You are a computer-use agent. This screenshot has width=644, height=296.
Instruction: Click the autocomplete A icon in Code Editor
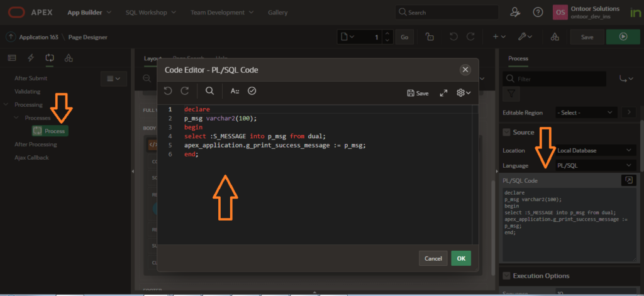pos(235,91)
